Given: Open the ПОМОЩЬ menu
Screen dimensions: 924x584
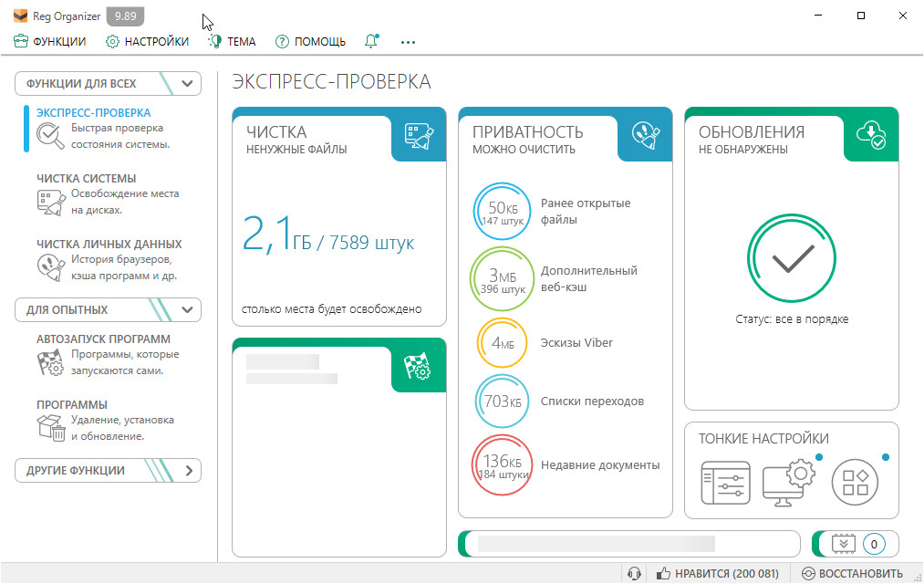Looking at the screenshot, I should [310, 41].
